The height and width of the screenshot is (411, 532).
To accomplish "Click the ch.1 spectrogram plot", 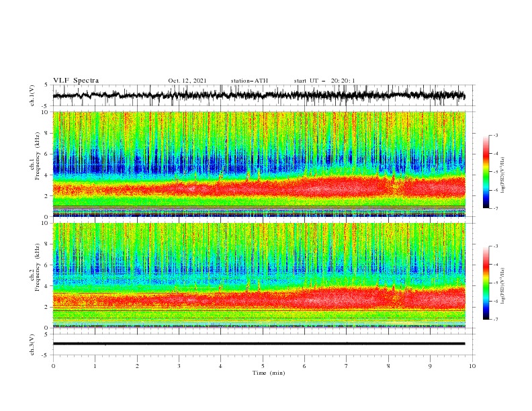I will tap(259, 164).
